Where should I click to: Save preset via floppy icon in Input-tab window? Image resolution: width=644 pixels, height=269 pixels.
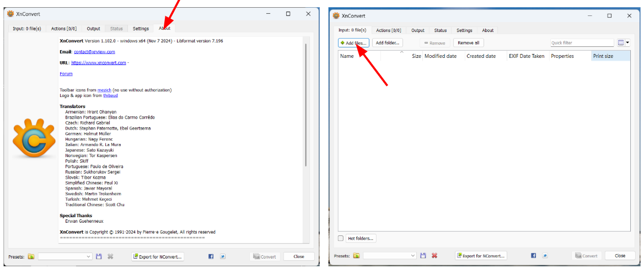click(423, 255)
